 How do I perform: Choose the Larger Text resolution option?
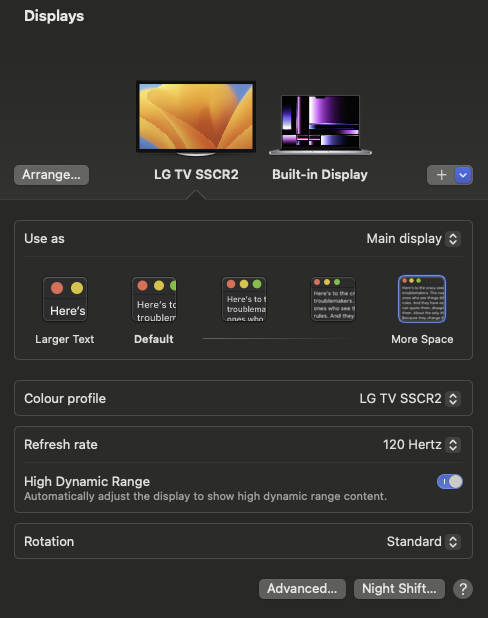pos(65,299)
